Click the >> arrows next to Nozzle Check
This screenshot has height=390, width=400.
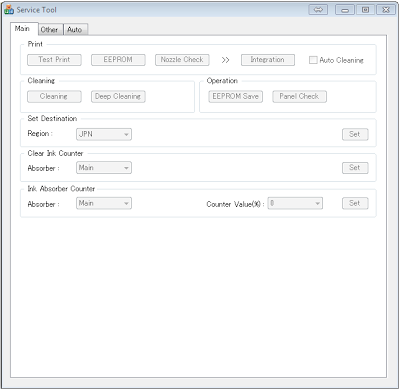[x=225, y=60]
